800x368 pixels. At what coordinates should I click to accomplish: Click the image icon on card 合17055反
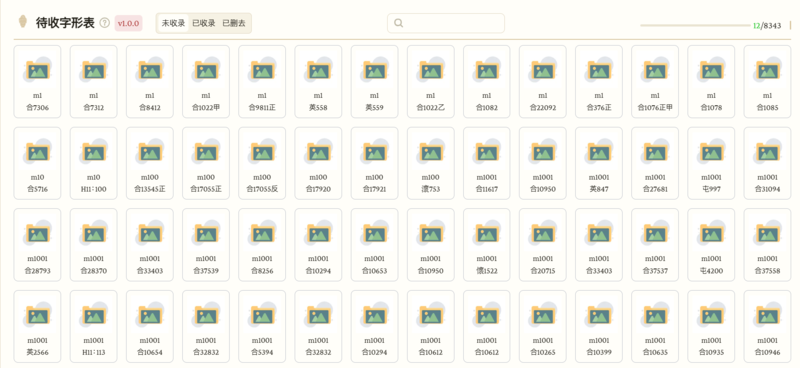pos(262,152)
